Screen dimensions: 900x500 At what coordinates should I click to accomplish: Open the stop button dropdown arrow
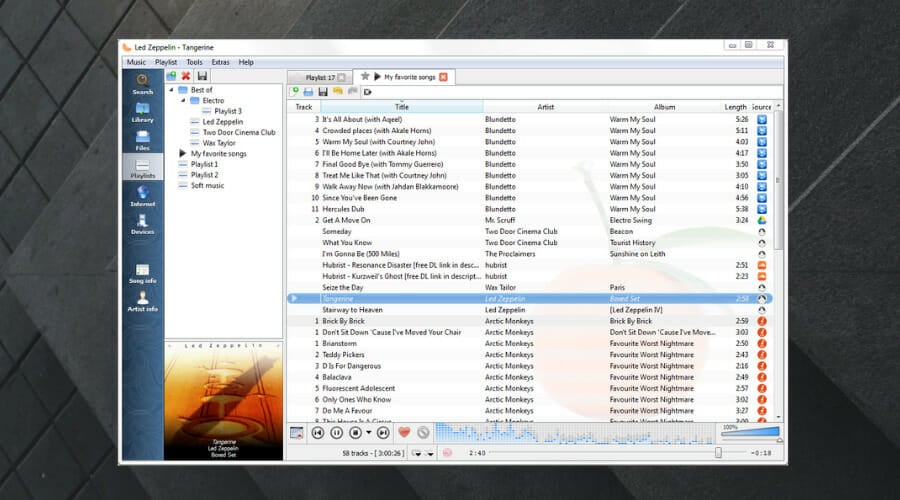369,433
